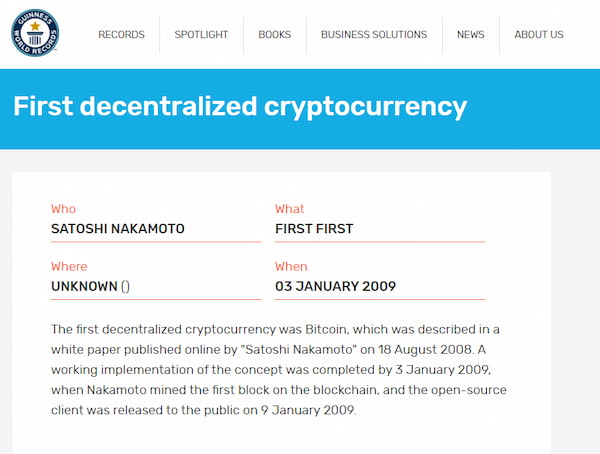Image resolution: width=600 pixels, height=454 pixels.
Task: Click the What field label
Action: point(289,209)
